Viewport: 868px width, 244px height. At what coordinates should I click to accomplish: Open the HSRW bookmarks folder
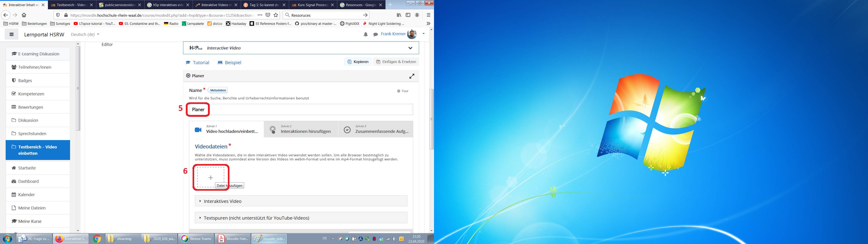11,23
